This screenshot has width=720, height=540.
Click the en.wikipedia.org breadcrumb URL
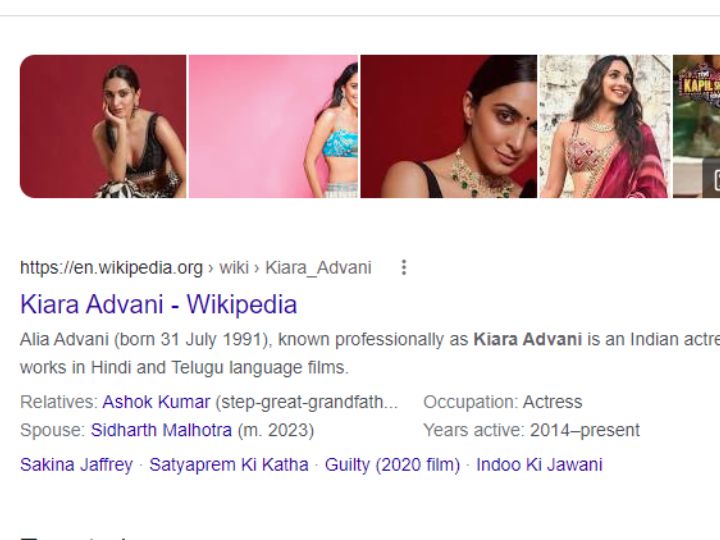pyautogui.click(x=111, y=268)
